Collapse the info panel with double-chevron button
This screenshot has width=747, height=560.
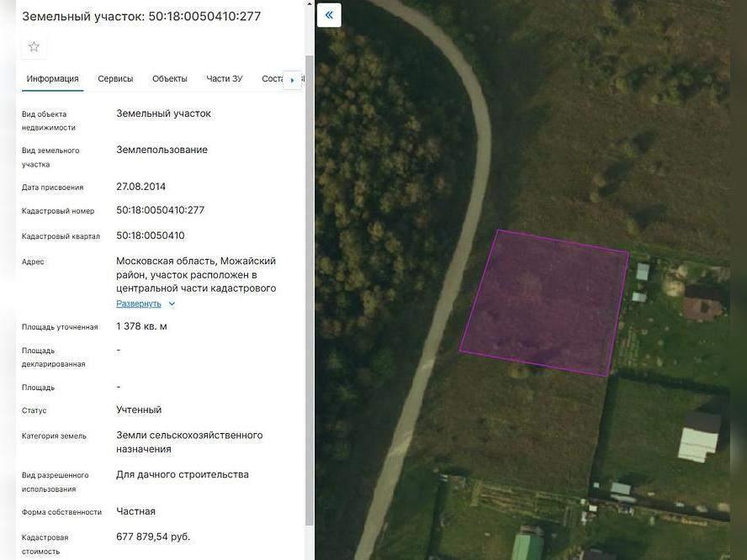click(x=329, y=15)
